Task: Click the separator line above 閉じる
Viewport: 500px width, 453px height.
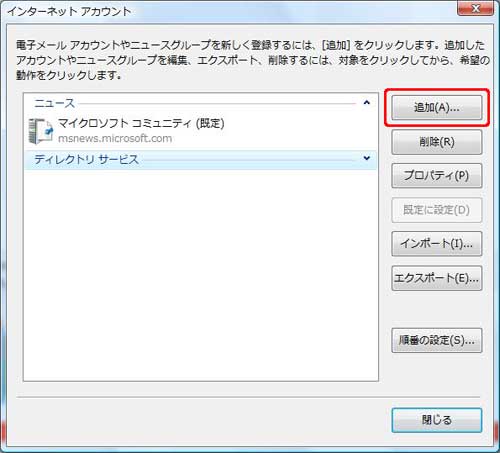Action: click(x=248, y=397)
